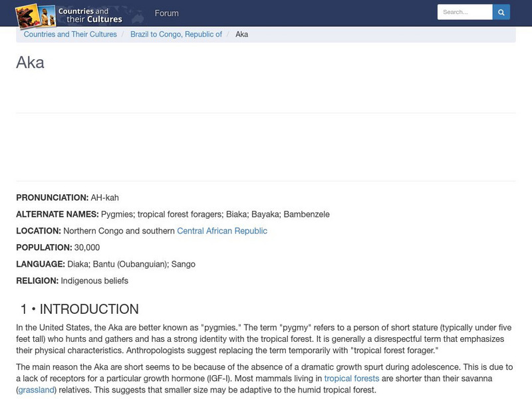The width and height of the screenshot is (532, 399).
Task: Open the Countries and their Cultures logo
Action: coord(69,15)
